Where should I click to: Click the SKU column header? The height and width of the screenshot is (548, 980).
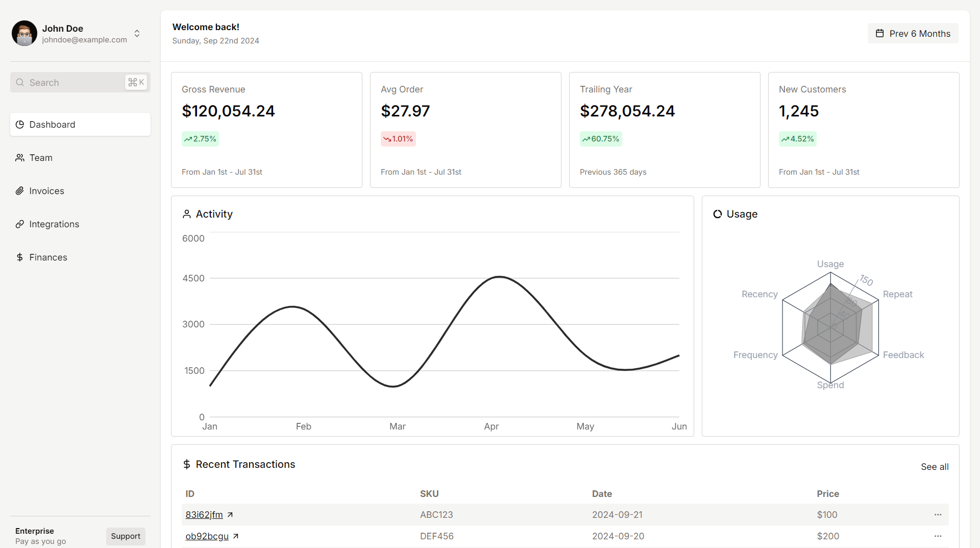pyautogui.click(x=429, y=494)
